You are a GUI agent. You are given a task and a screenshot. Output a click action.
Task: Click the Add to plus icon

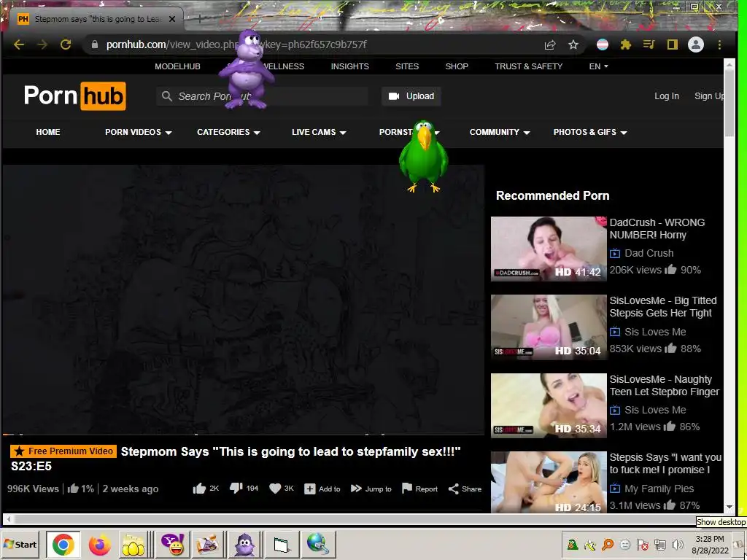309,489
